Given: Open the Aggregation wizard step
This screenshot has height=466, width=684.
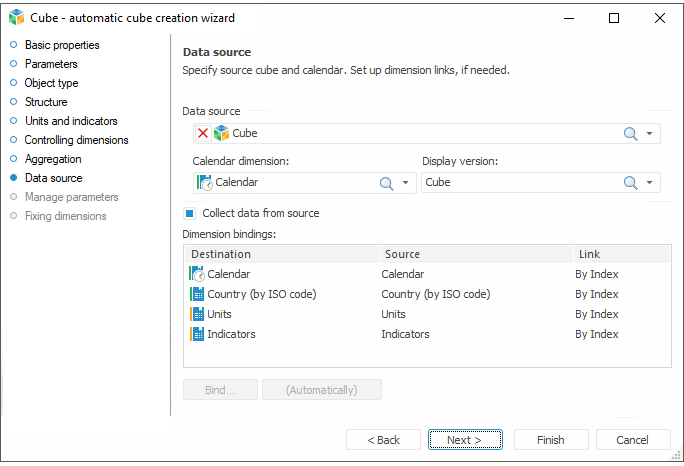Looking at the screenshot, I should click(53, 159).
